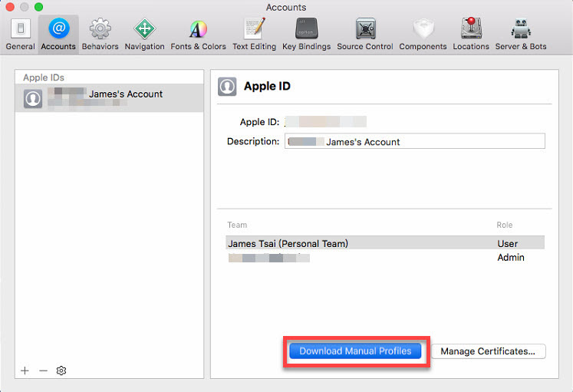Click the Team column header
The width and height of the screenshot is (573, 392).
237,225
